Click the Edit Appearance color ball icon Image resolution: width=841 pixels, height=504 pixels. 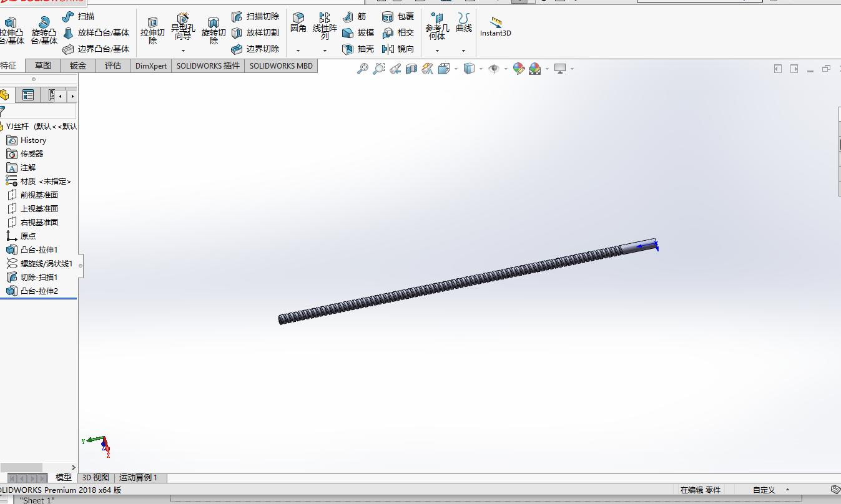point(518,69)
